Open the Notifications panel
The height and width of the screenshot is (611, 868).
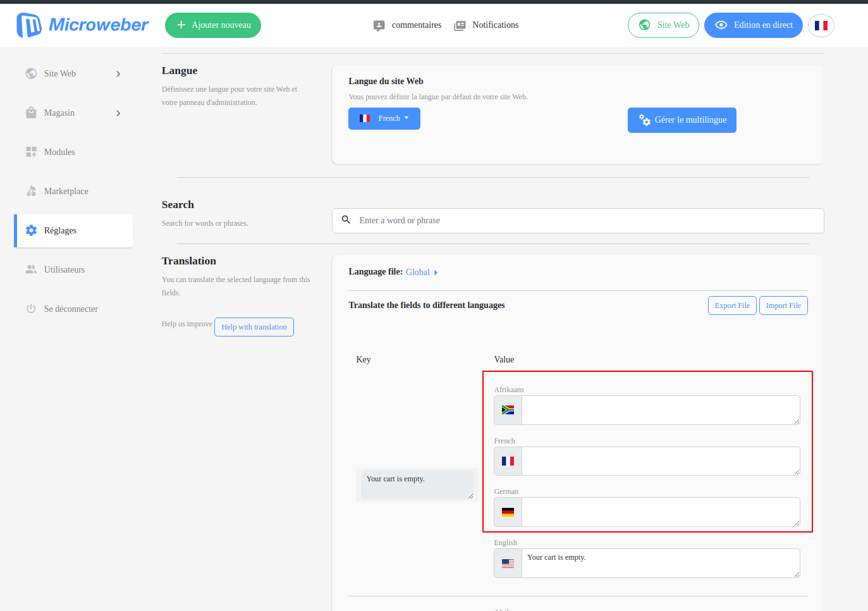[x=486, y=25]
